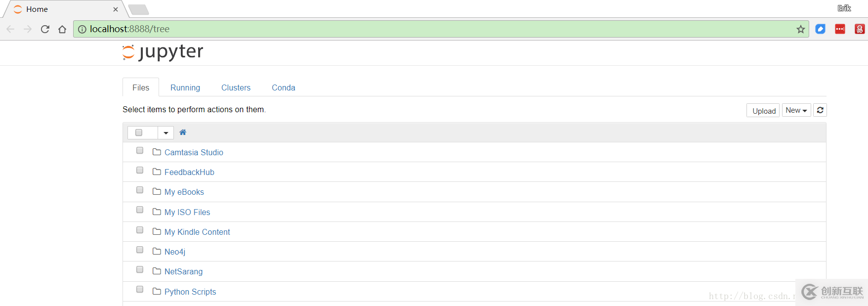Click the Erik profile name
The height and width of the screenshot is (306, 868).
tap(844, 8)
